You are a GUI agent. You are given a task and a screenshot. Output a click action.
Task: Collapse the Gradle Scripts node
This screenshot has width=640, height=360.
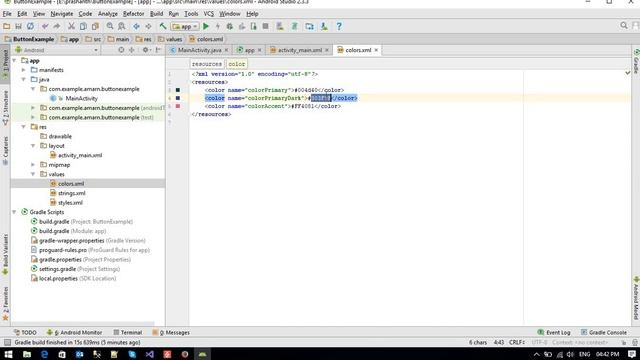point(15,212)
